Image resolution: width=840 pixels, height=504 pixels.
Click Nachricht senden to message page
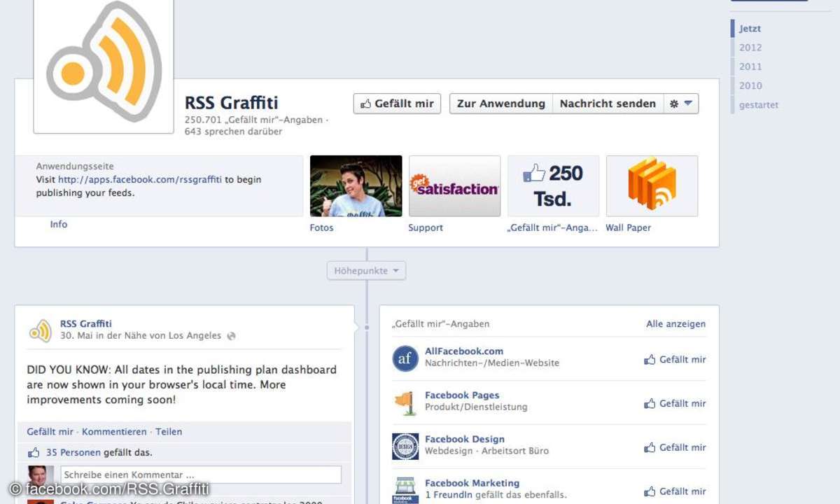(608, 104)
